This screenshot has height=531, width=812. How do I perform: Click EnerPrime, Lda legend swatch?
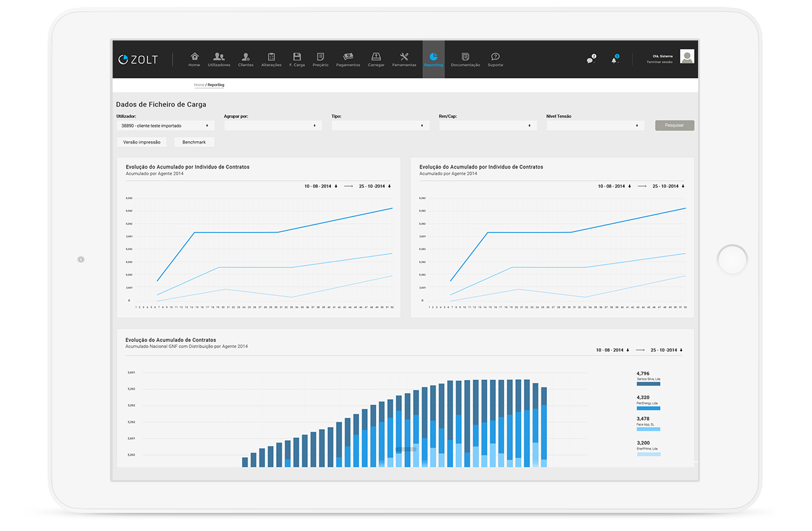(648, 455)
